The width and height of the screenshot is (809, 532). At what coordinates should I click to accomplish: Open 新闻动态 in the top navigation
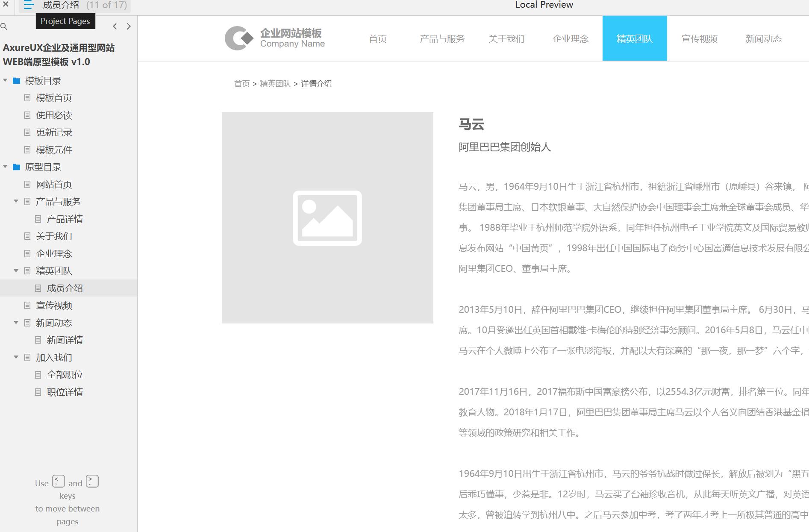click(764, 39)
